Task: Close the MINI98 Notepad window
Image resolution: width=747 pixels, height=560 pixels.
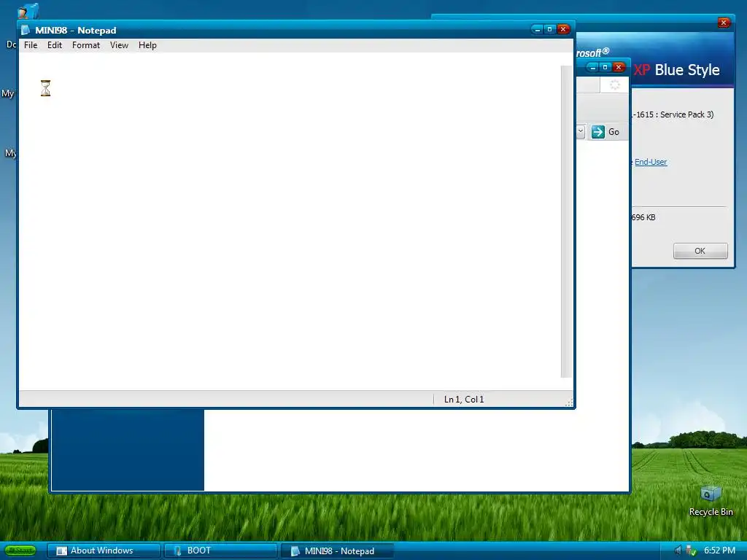Action: pos(563,29)
